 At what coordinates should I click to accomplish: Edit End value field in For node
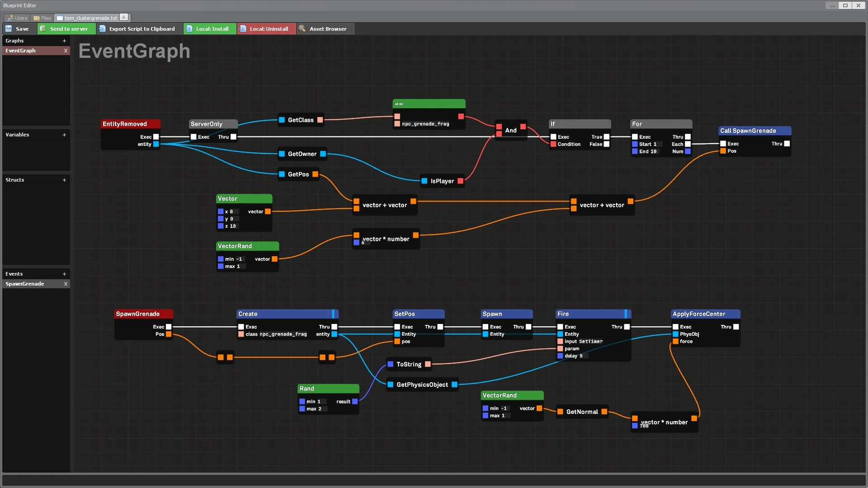coord(654,151)
